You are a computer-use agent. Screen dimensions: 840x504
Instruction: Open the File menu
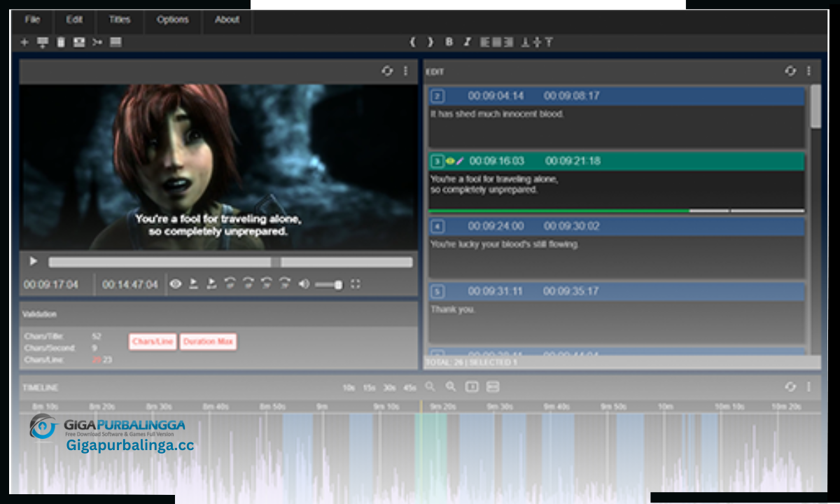32,20
